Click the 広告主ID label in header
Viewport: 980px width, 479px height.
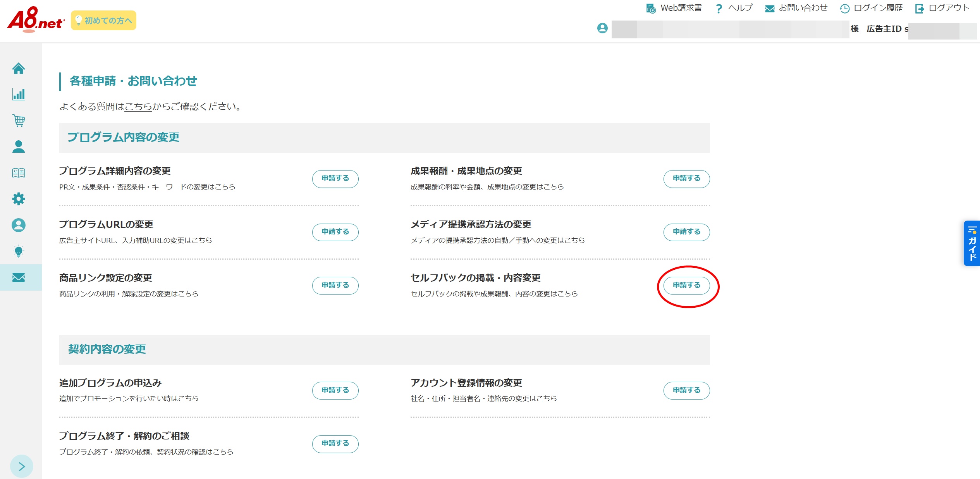pyautogui.click(x=884, y=29)
